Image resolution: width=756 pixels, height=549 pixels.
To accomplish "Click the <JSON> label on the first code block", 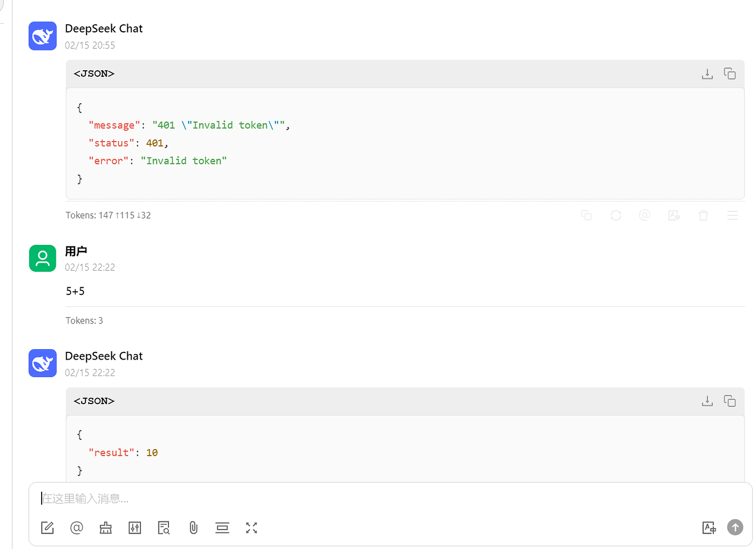I will point(94,74).
